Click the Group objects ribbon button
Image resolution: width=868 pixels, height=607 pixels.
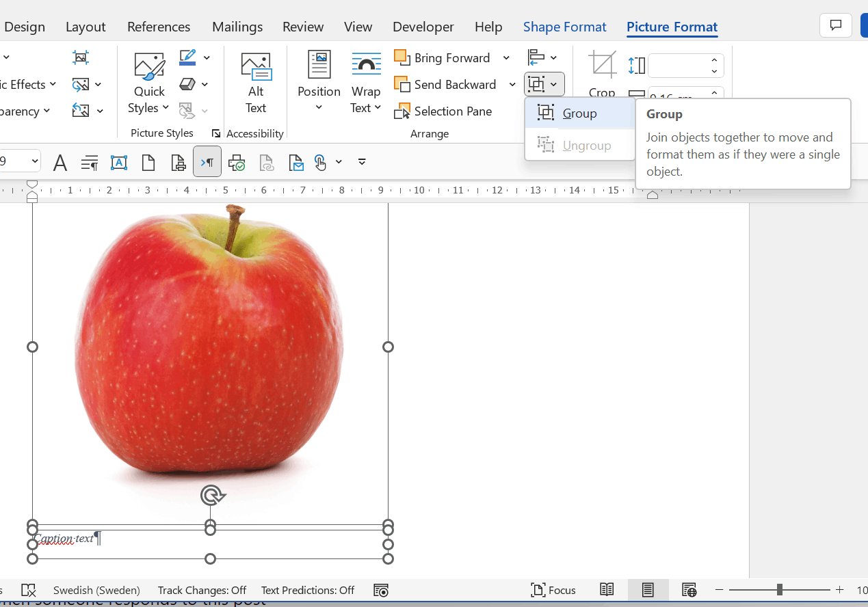pyautogui.click(x=544, y=84)
